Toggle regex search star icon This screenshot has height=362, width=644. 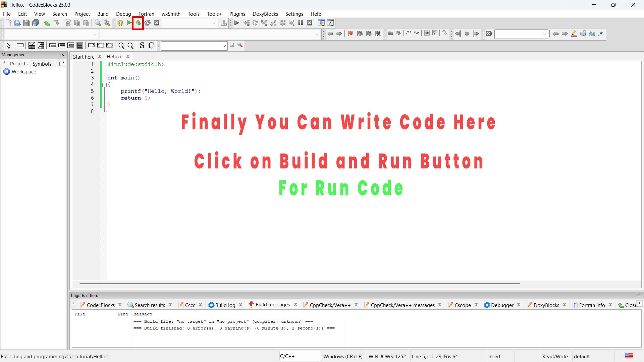click(601, 34)
